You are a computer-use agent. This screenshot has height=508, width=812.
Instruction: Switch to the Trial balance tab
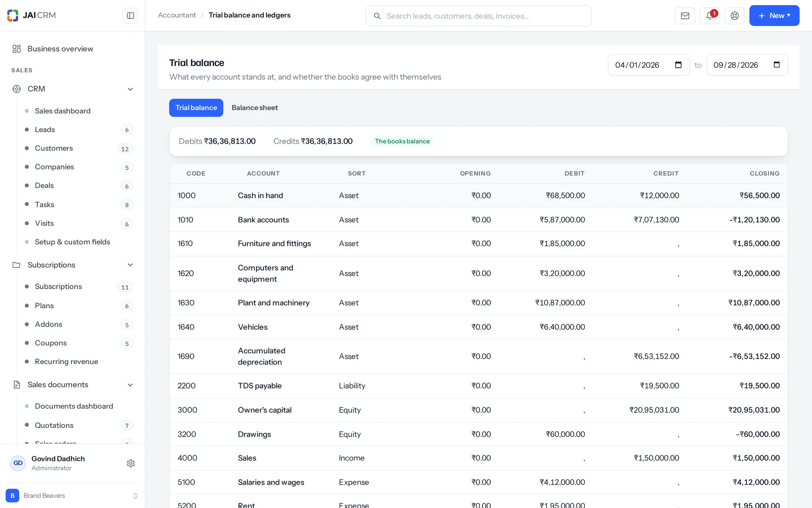(x=196, y=108)
